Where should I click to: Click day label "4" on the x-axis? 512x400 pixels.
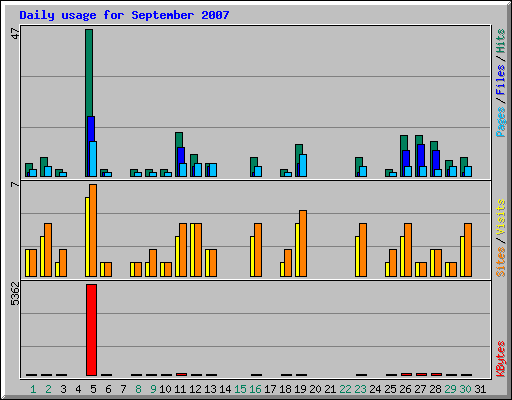(x=78, y=389)
